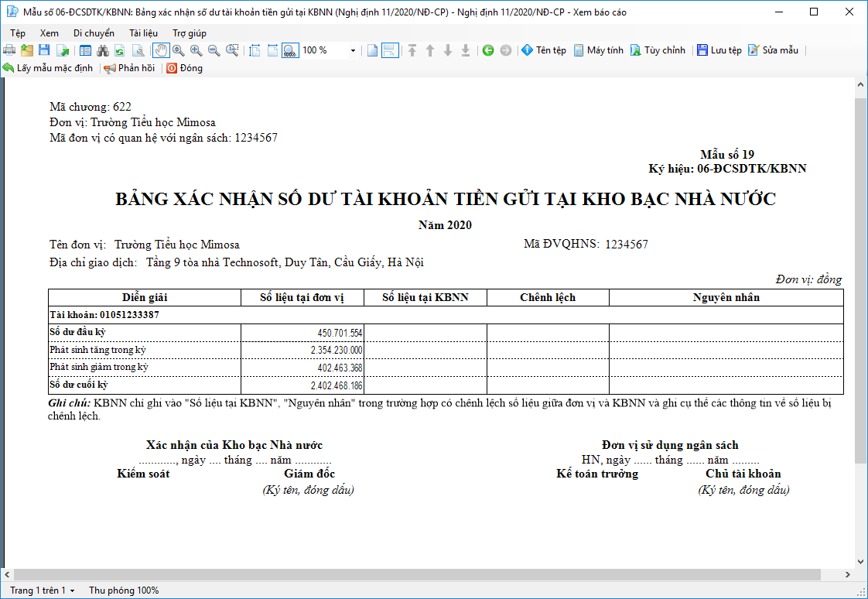Screen dimensions: 868x599
Task: Click the zoom out magnifier icon
Action: 214,50
